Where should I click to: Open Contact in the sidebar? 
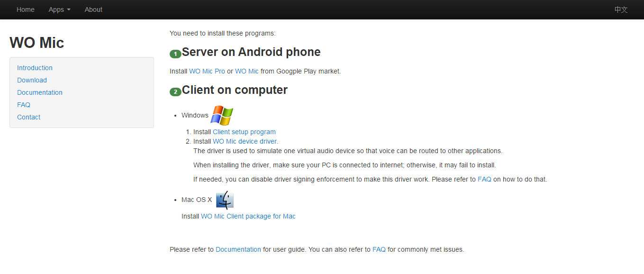click(28, 117)
